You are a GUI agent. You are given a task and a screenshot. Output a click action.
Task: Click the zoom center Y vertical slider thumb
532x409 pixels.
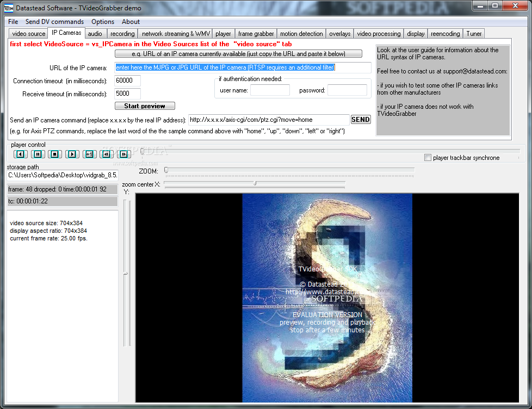pyautogui.click(x=126, y=272)
